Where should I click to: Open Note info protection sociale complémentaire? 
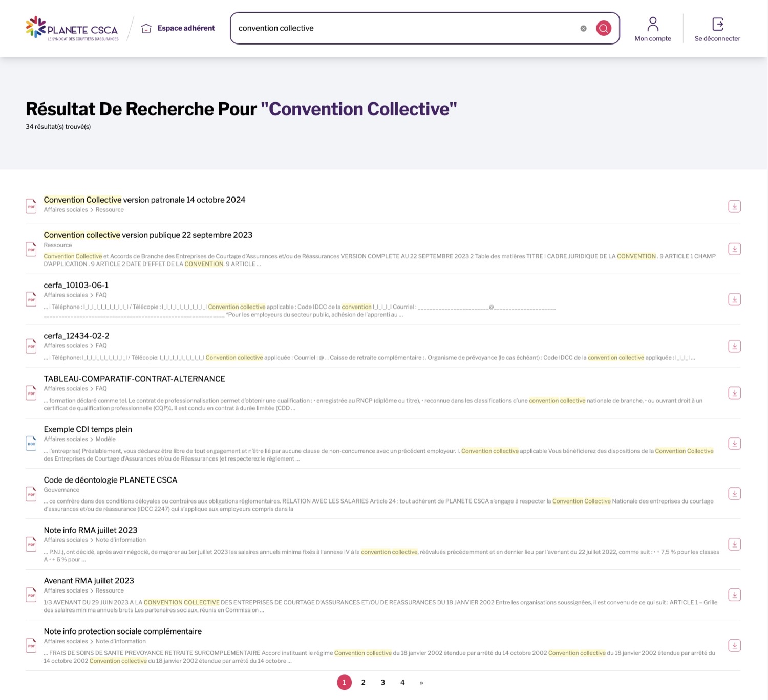tap(122, 631)
